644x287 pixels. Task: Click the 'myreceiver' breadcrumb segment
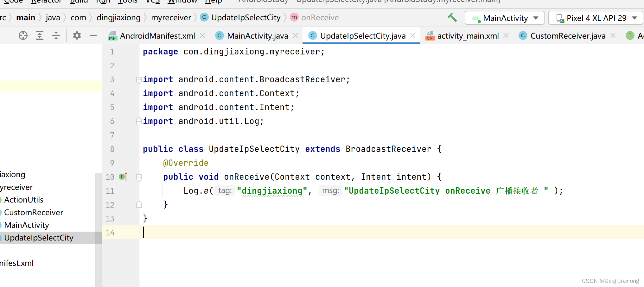[171, 17]
